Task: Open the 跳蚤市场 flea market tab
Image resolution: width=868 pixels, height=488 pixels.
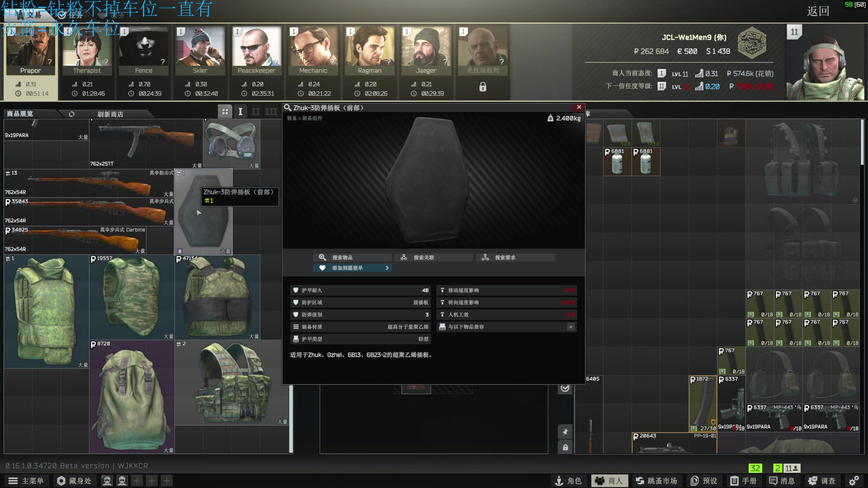Action: point(656,481)
